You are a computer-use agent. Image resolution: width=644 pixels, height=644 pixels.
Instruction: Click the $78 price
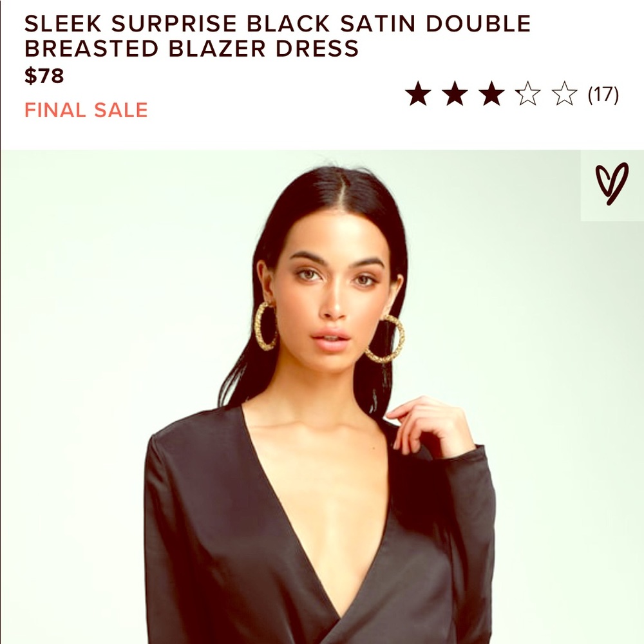(44, 75)
